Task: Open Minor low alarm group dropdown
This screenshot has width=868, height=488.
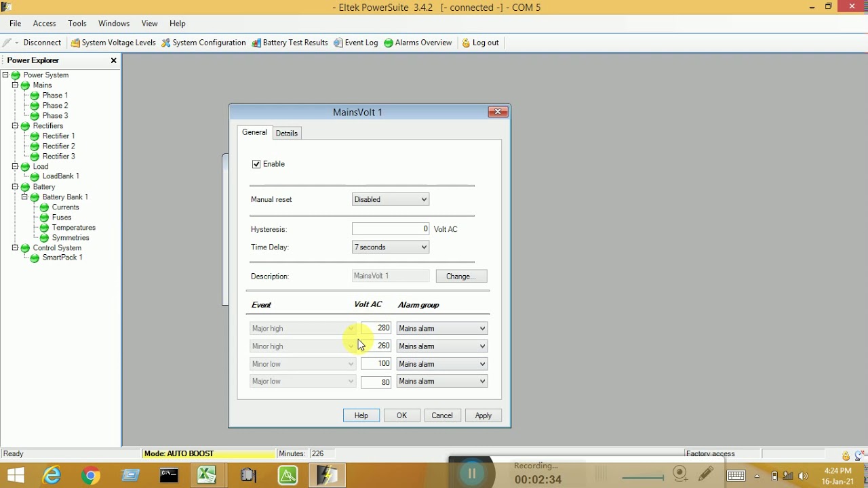Action: (x=442, y=364)
